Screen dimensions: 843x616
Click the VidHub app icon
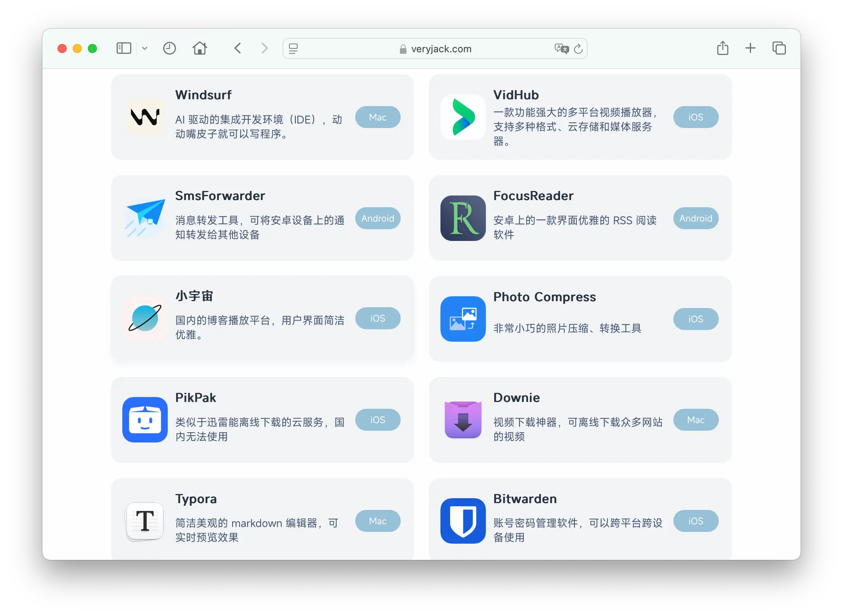point(463,117)
